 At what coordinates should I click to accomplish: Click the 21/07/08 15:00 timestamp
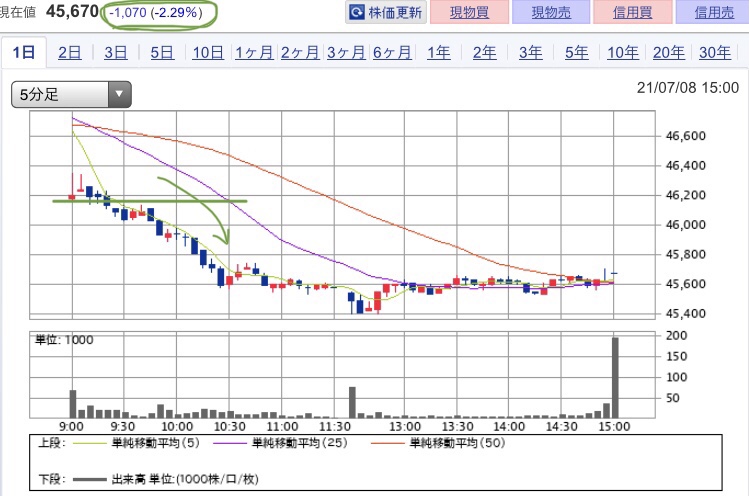pos(687,87)
